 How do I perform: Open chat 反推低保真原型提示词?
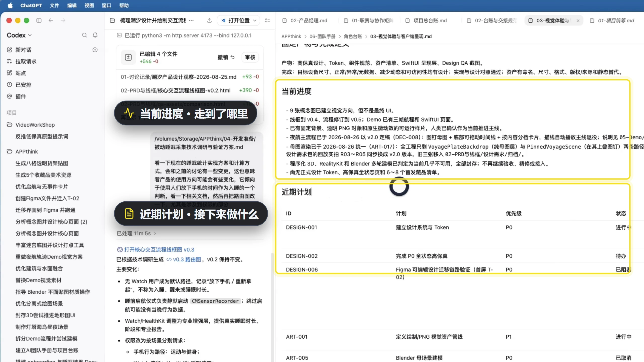pyautogui.click(x=42, y=137)
